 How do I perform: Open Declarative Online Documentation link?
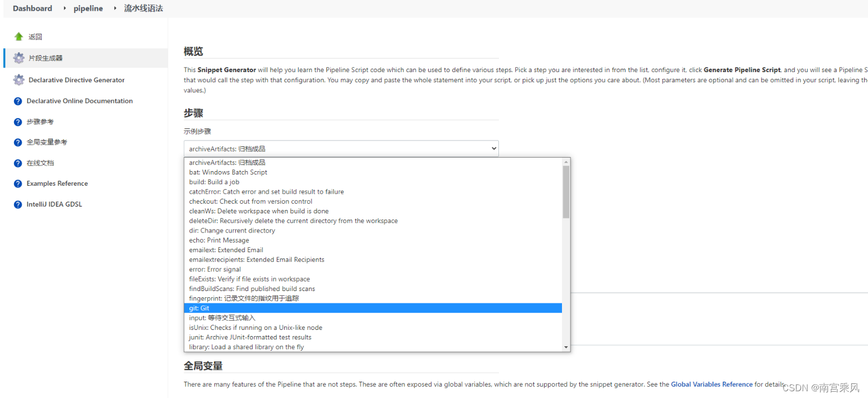pyautogui.click(x=80, y=101)
